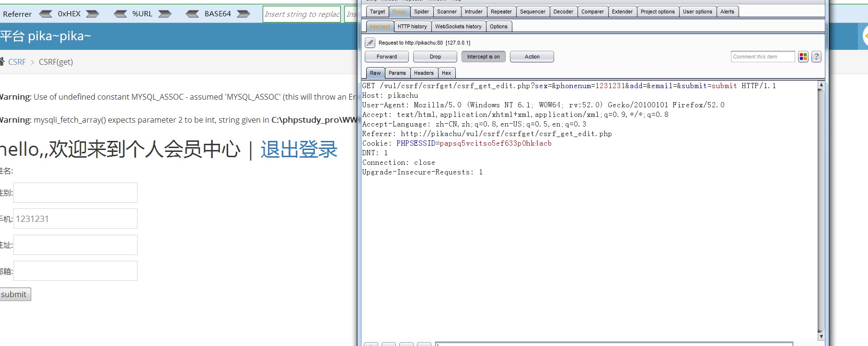Click the BASE64 encode right arrow
This screenshot has width=868, height=346.
[x=243, y=14]
